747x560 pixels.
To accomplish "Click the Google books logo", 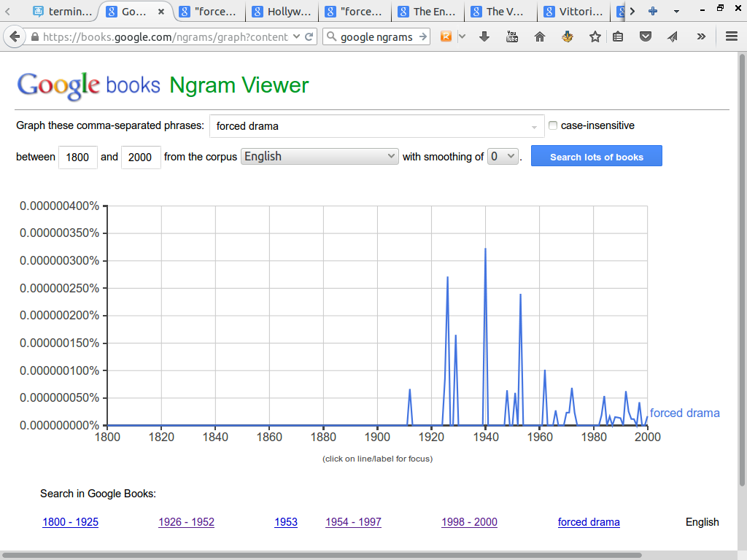I will [x=88, y=86].
